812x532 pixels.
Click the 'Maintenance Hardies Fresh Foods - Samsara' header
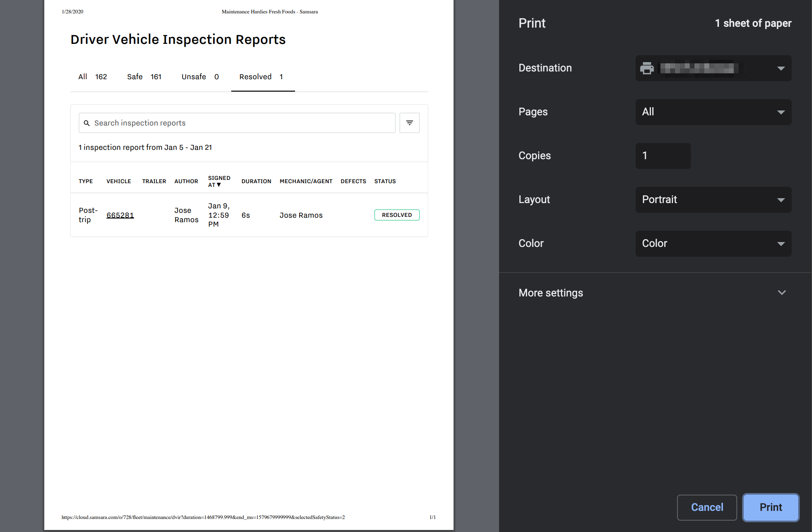270,12
